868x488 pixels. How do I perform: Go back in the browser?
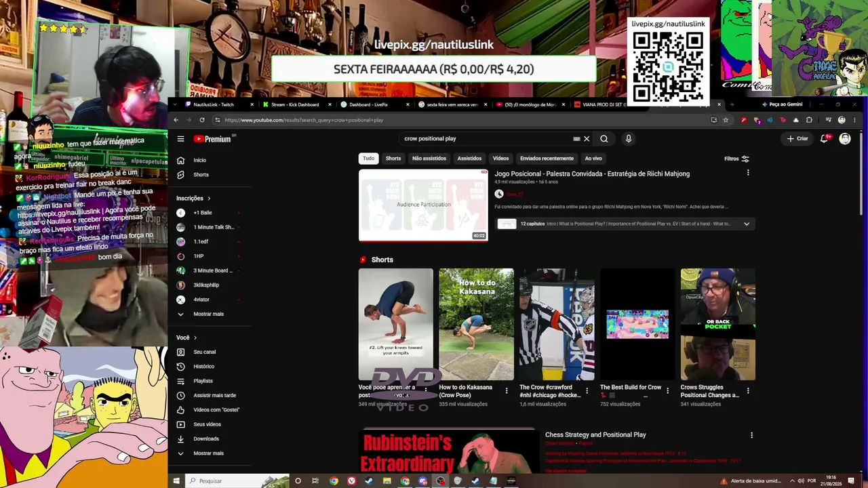176,120
